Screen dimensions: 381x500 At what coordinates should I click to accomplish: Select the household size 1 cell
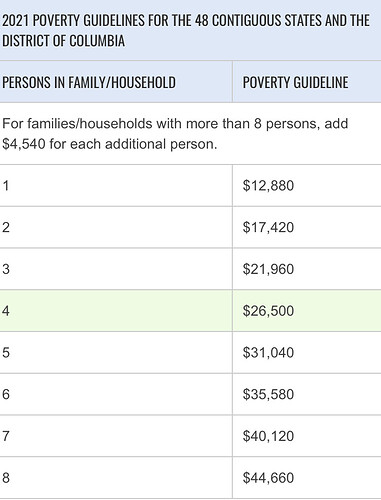[x=116, y=185]
